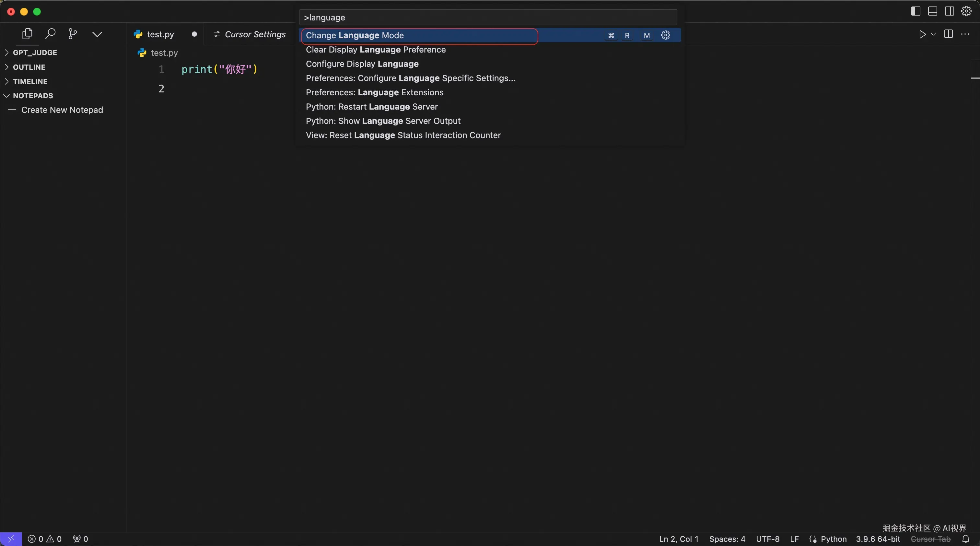
Task: Toggle primary side bar visibility
Action: pyautogui.click(x=916, y=11)
